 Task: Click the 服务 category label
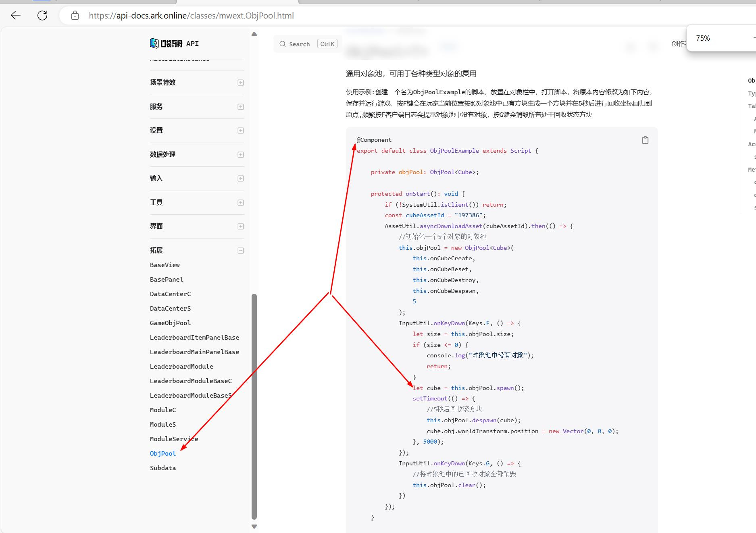156,106
